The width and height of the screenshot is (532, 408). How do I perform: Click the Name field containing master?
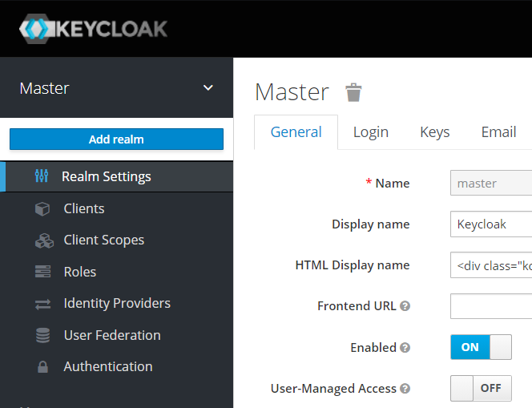coord(491,183)
